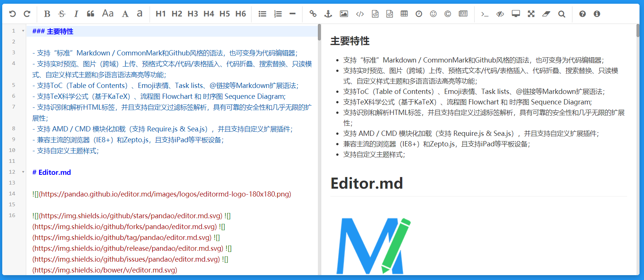This screenshot has width=644, height=280.
Task: Click the Undo icon
Action: click(12, 14)
